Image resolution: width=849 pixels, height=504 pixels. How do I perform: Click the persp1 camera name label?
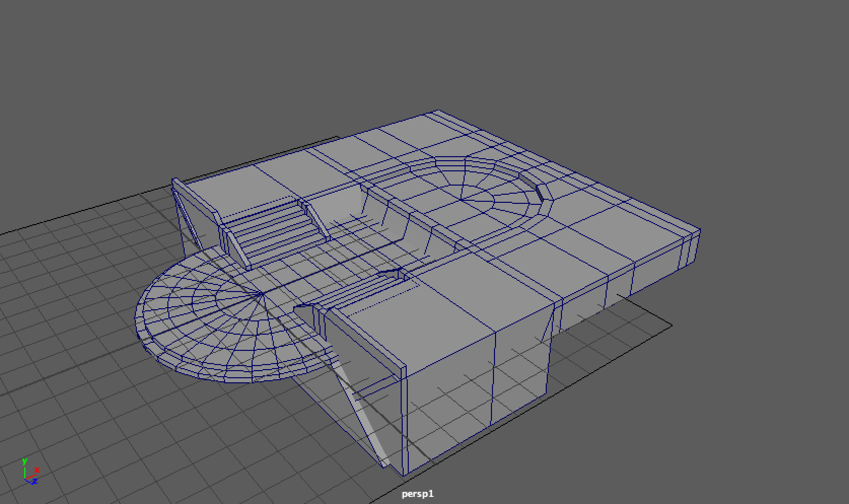pos(418,494)
